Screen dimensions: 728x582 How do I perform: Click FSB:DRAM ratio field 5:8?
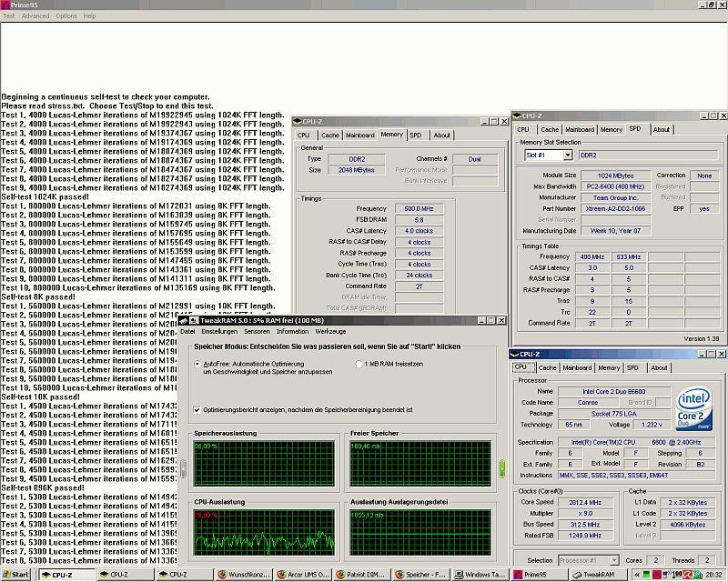pos(419,220)
